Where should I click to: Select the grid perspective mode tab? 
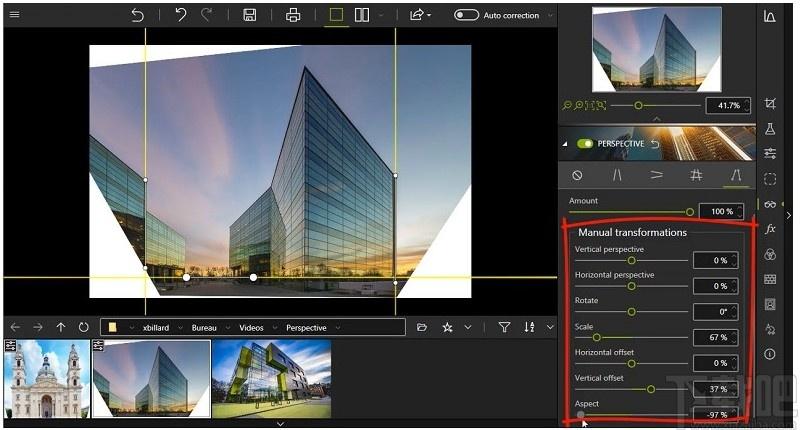(696, 175)
